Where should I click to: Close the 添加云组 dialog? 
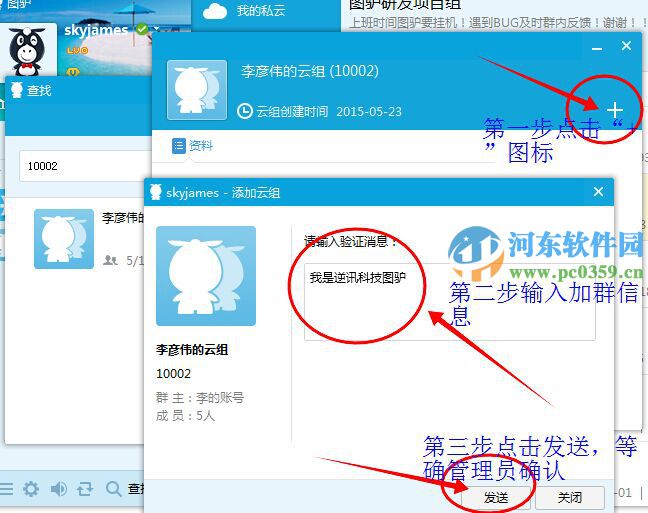point(598,192)
